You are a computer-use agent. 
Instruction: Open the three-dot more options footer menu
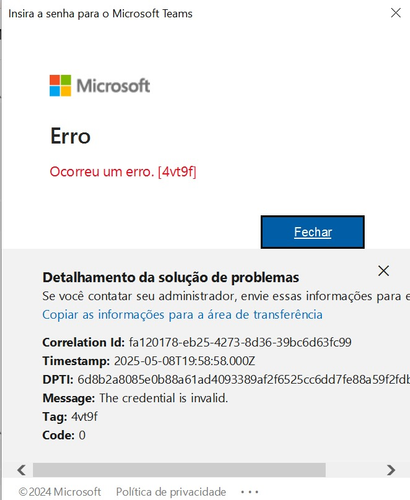coord(250,492)
